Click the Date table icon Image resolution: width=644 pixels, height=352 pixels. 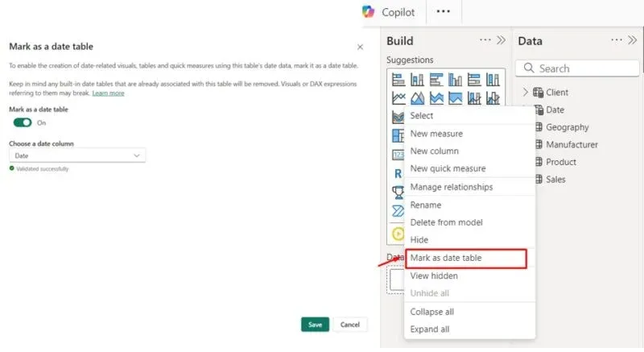[539, 110]
